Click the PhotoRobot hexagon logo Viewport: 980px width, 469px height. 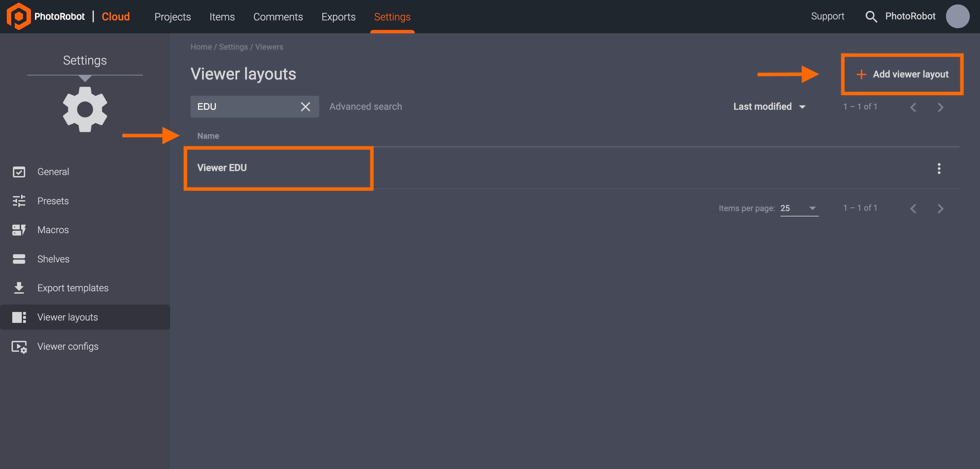(20, 16)
